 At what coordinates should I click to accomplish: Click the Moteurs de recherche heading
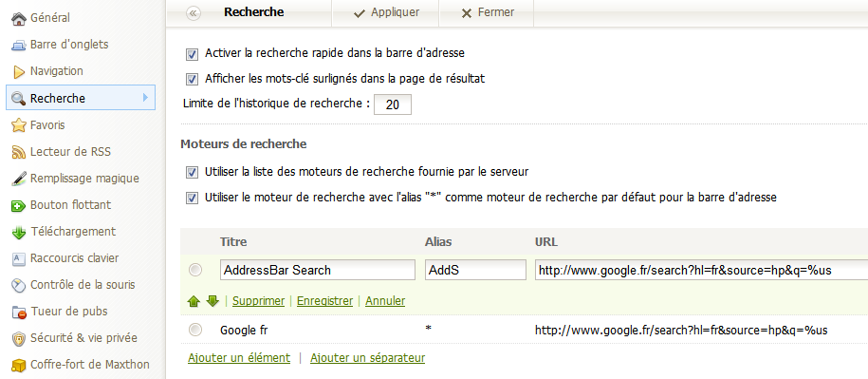(244, 144)
